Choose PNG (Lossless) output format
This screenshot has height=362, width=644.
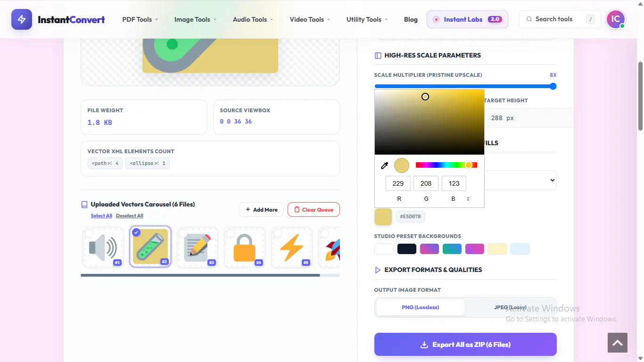420,307
